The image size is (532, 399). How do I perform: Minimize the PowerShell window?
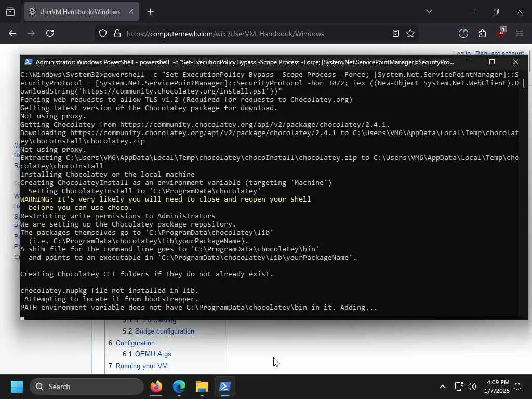coord(469,62)
